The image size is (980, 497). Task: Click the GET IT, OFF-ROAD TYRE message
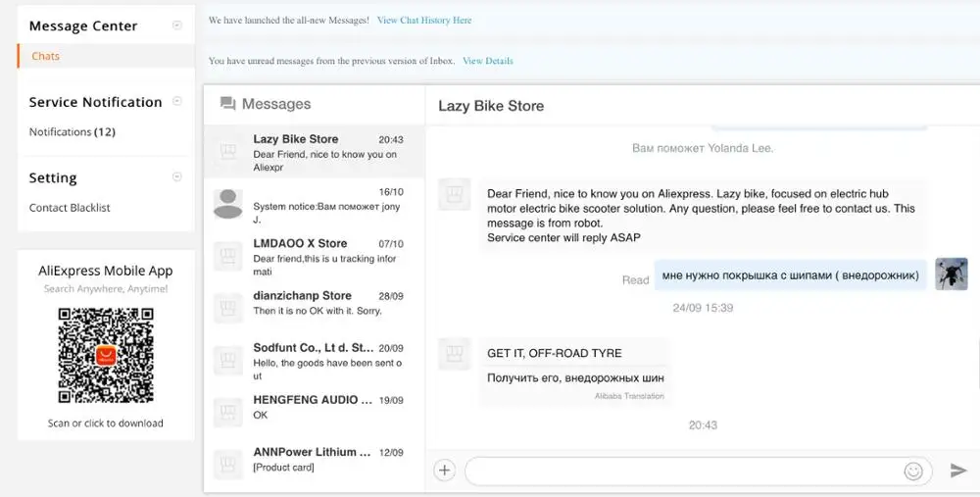coord(555,353)
